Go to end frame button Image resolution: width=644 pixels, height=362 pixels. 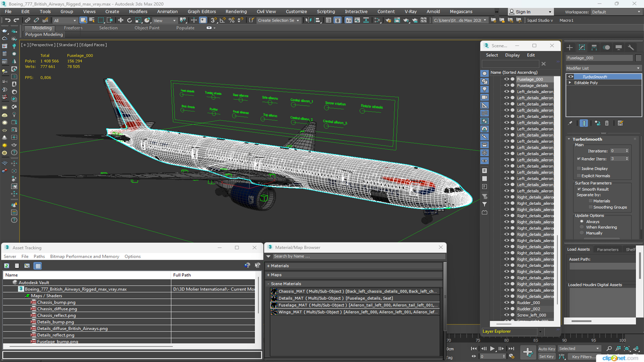(x=511, y=349)
